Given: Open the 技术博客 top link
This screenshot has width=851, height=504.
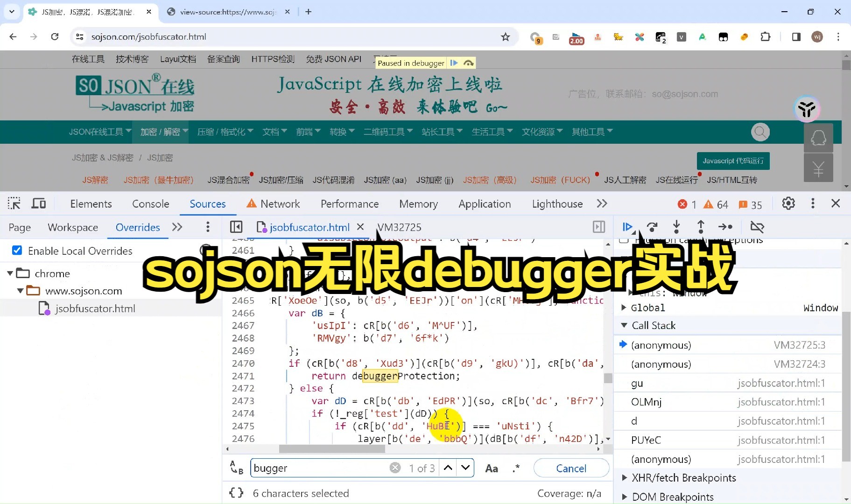Looking at the screenshot, I should (132, 59).
